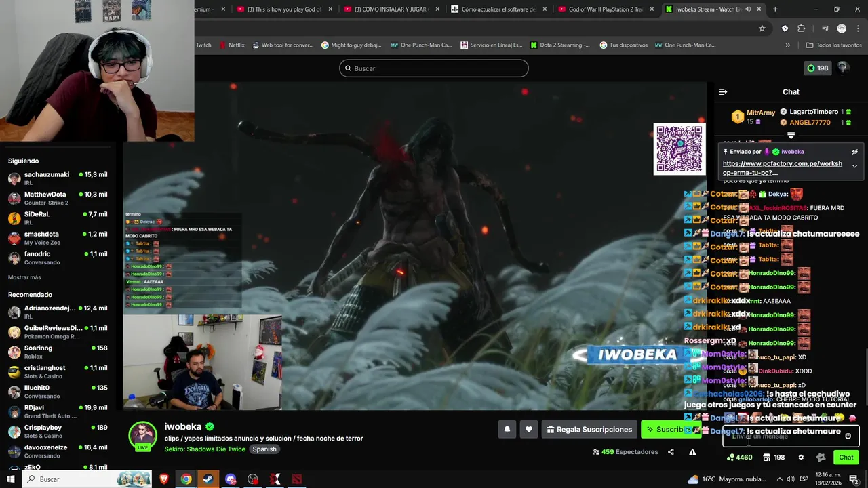
Task: Open Chrome extensions puzzle icon
Action: [801, 28]
